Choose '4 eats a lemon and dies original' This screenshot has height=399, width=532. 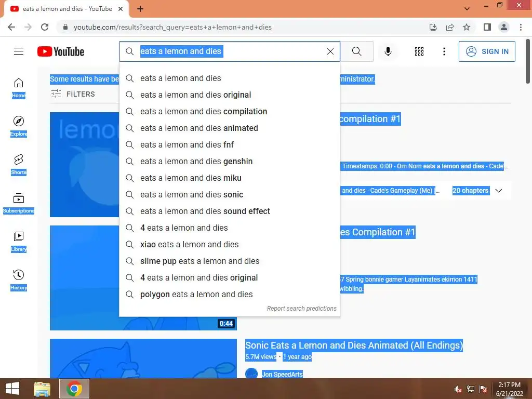229,277
